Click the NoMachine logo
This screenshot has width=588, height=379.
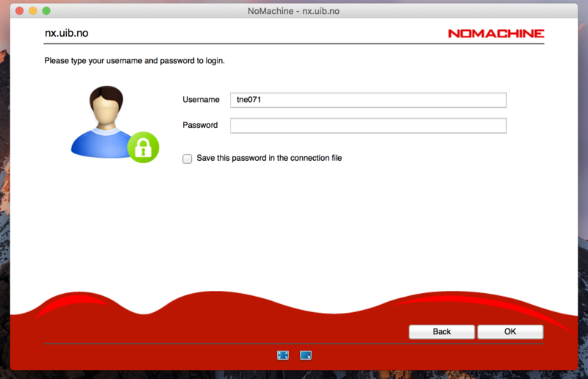(495, 33)
